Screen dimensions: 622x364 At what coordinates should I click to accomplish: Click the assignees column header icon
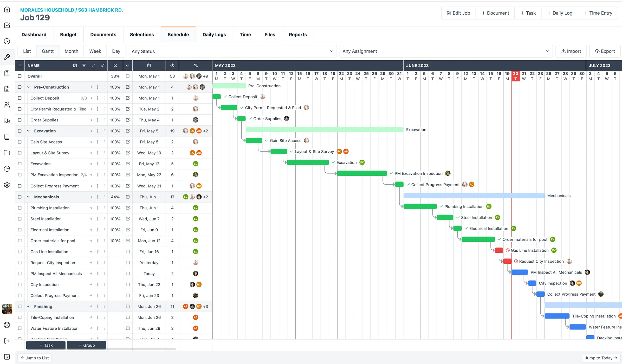(x=196, y=66)
